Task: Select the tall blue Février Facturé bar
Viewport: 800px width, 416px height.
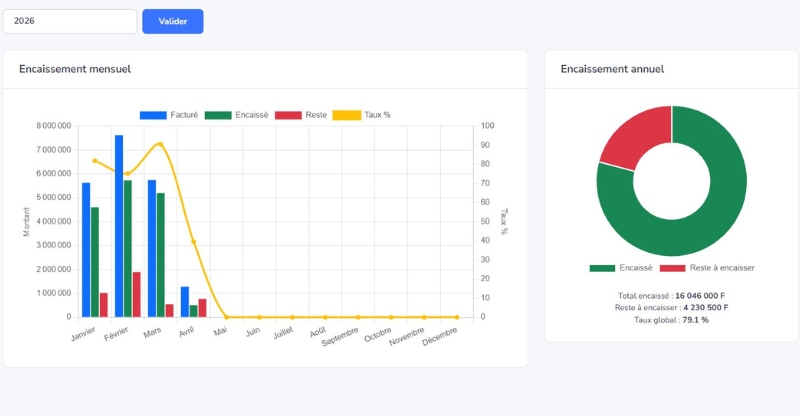Action: point(119,226)
